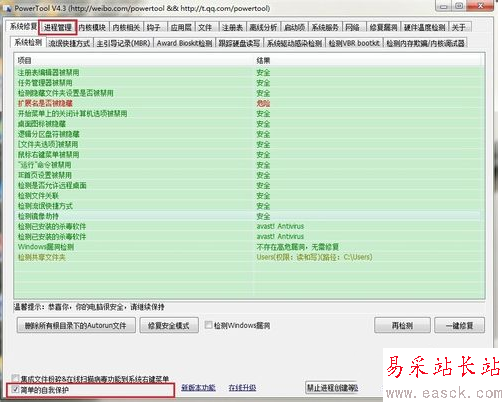Image resolution: width=503 pixels, height=408 pixels.
Task: Select the 系统驱动感染检测 sub-tab
Action: pyautogui.click(x=294, y=43)
